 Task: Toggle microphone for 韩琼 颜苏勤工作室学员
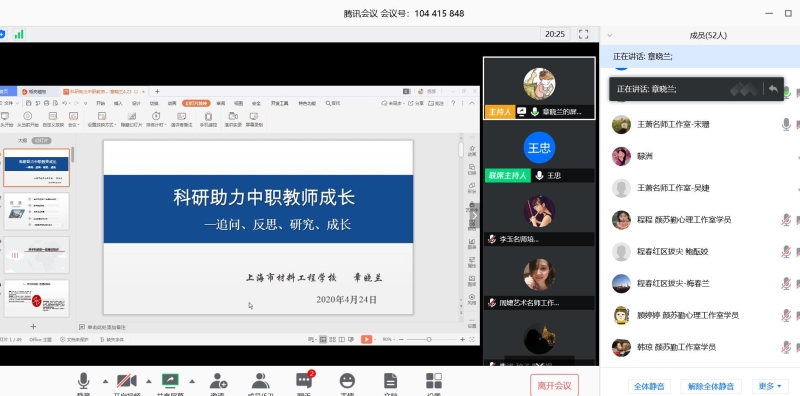[x=786, y=348]
